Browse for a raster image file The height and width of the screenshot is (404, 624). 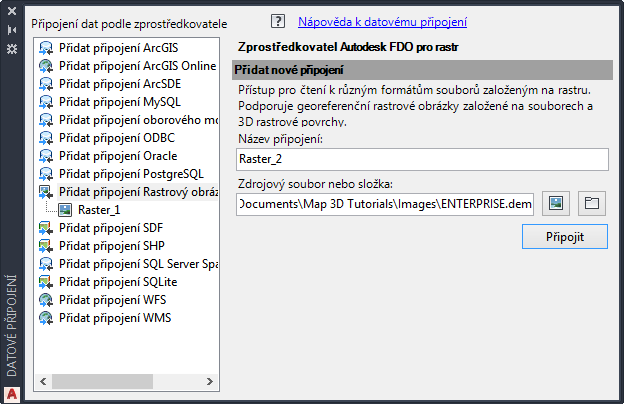tap(556, 203)
